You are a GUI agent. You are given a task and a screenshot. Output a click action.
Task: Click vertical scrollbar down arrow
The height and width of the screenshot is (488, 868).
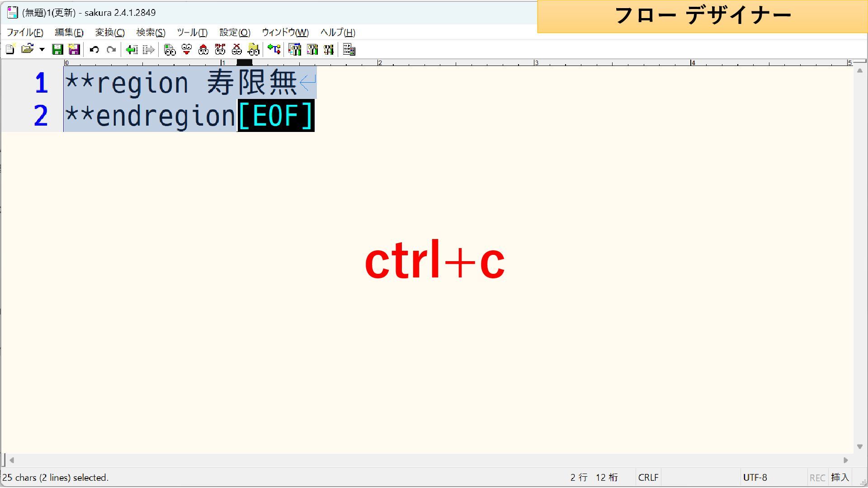[860, 447]
